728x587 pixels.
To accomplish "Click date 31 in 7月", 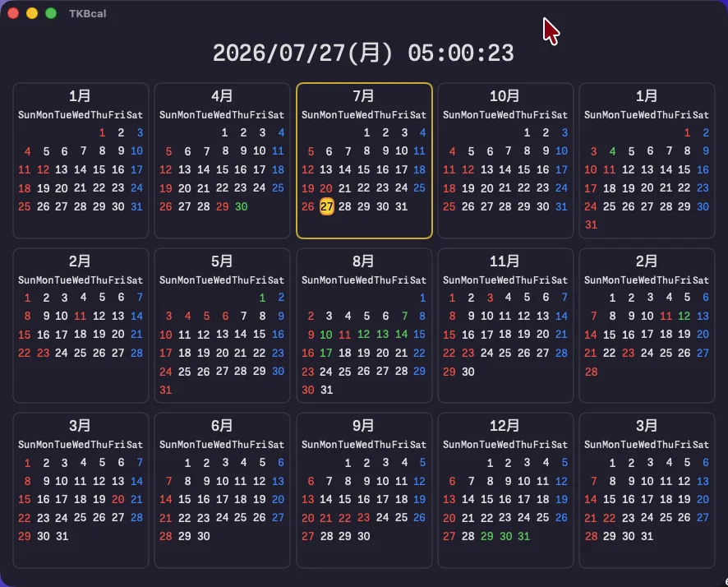I will pyautogui.click(x=402, y=206).
